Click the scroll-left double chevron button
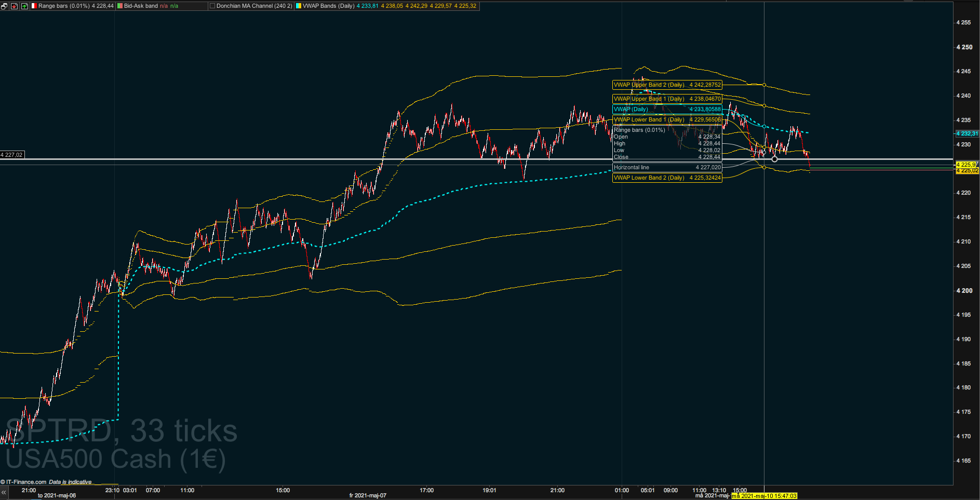Image resolution: width=980 pixels, height=500 pixels. [x=4, y=492]
